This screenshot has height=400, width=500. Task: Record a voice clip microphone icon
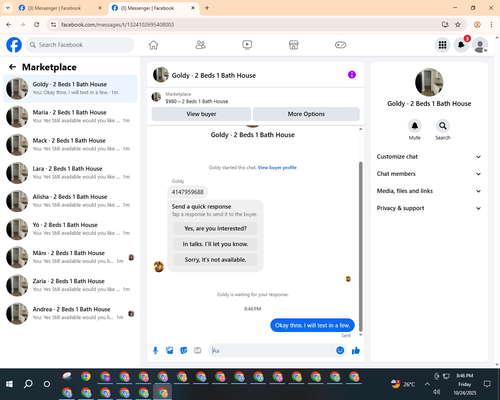pyautogui.click(x=155, y=350)
